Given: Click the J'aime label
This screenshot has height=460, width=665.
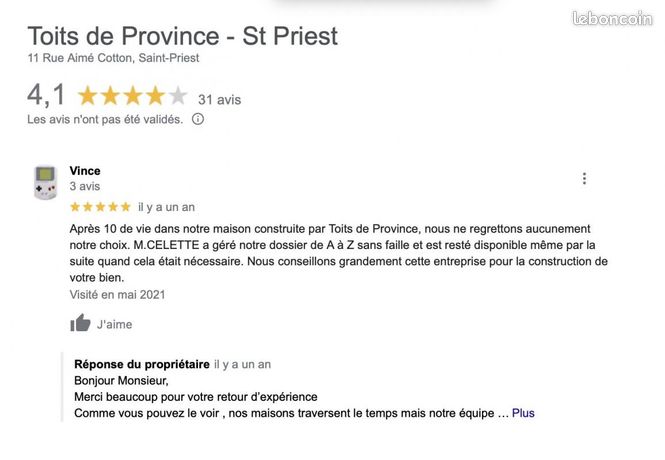Looking at the screenshot, I should 115,324.
